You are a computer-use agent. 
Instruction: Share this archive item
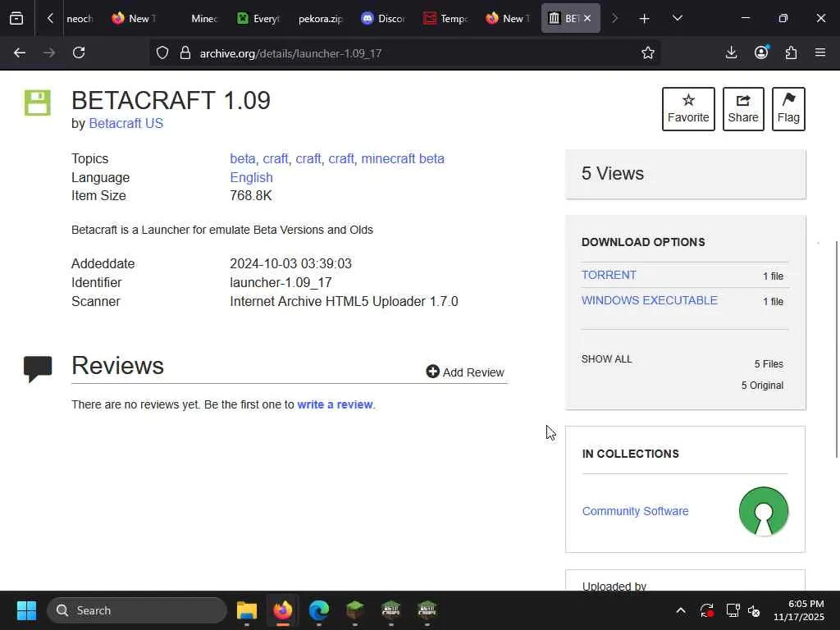743,109
